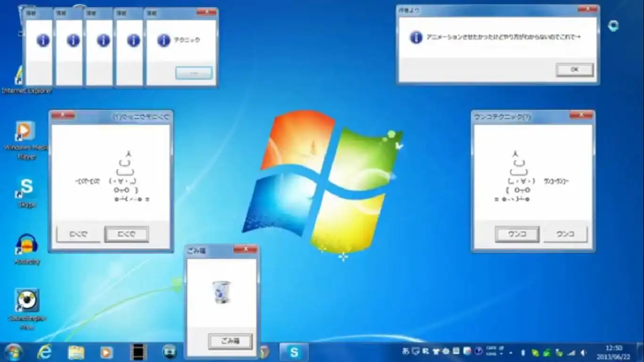Click the info icon in 作者より dialog
This screenshot has width=644, height=362.
[416, 37]
